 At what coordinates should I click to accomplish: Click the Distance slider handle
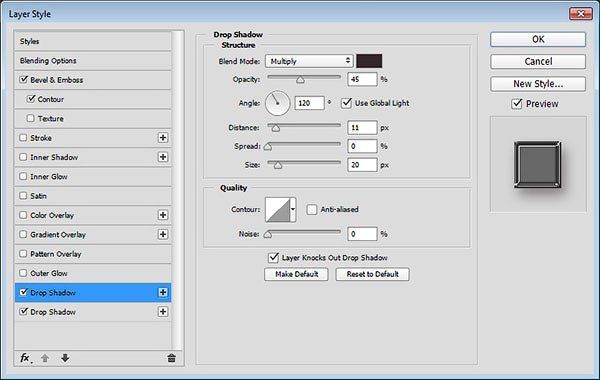(x=276, y=128)
